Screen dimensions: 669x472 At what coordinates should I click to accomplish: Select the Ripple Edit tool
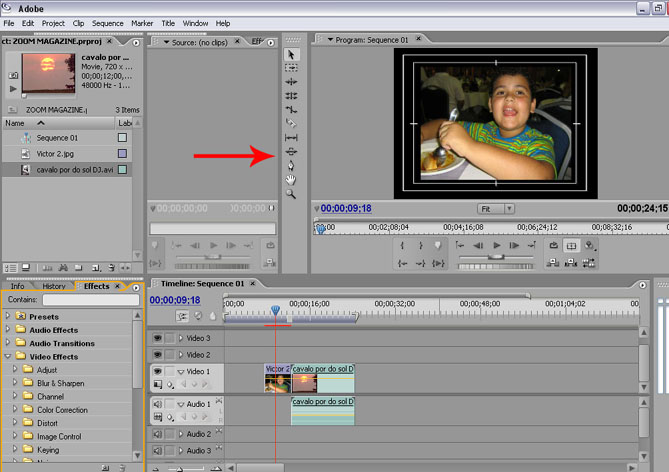click(291, 82)
